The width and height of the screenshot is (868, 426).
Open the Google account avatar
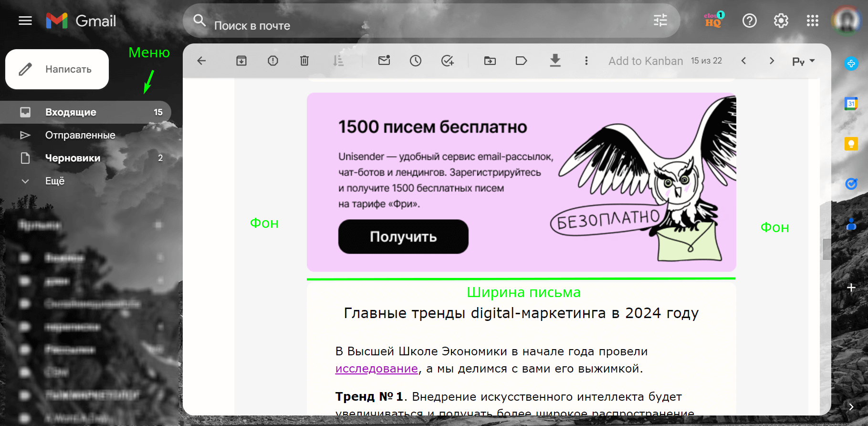click(x=847, y=21)
